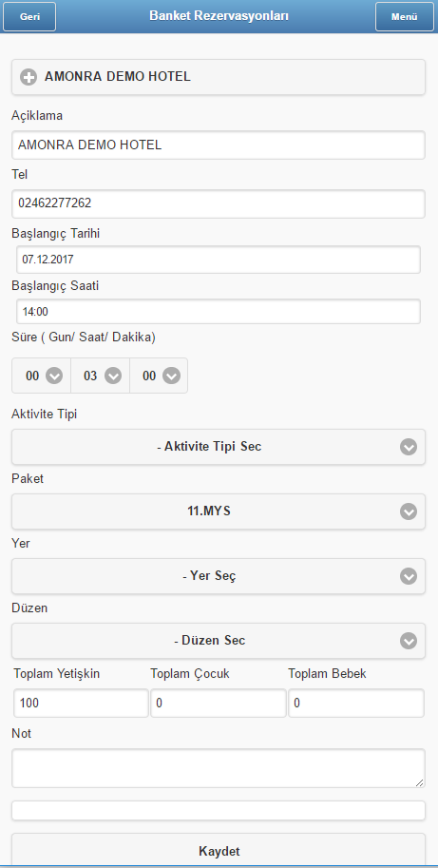Expand the AMONRA DEMO HOTEL plus icon
Screen dimensions: 438x868
[x=29, y=77]
